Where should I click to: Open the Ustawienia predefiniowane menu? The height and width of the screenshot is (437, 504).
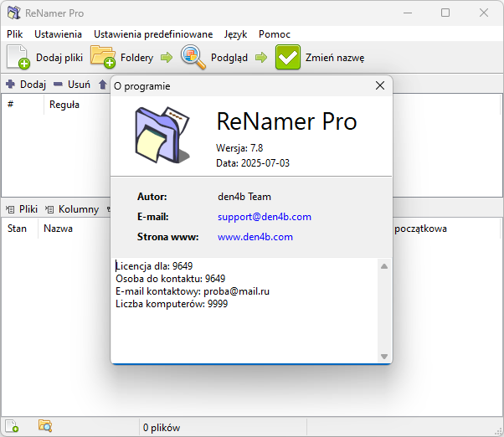click(x=153, y=34)
